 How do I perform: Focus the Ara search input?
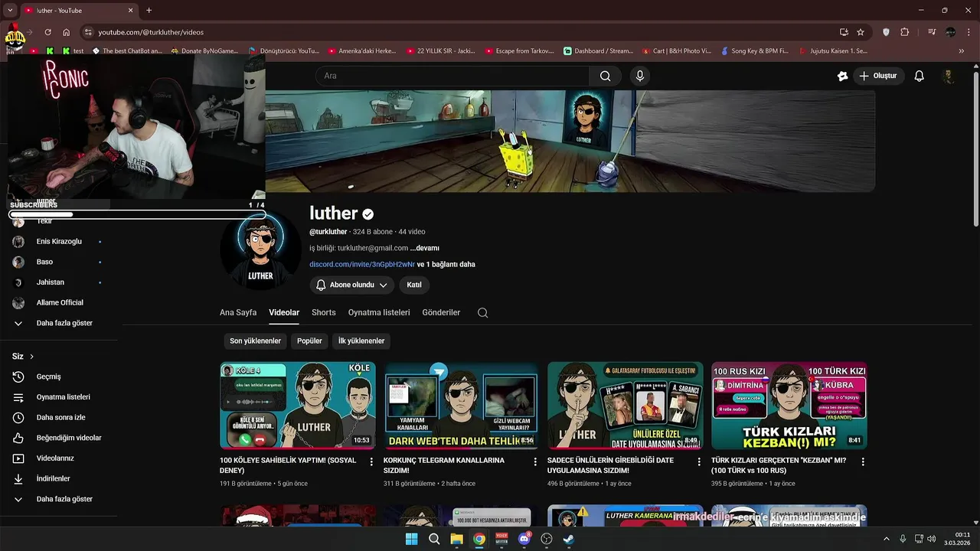pos(452,76)
